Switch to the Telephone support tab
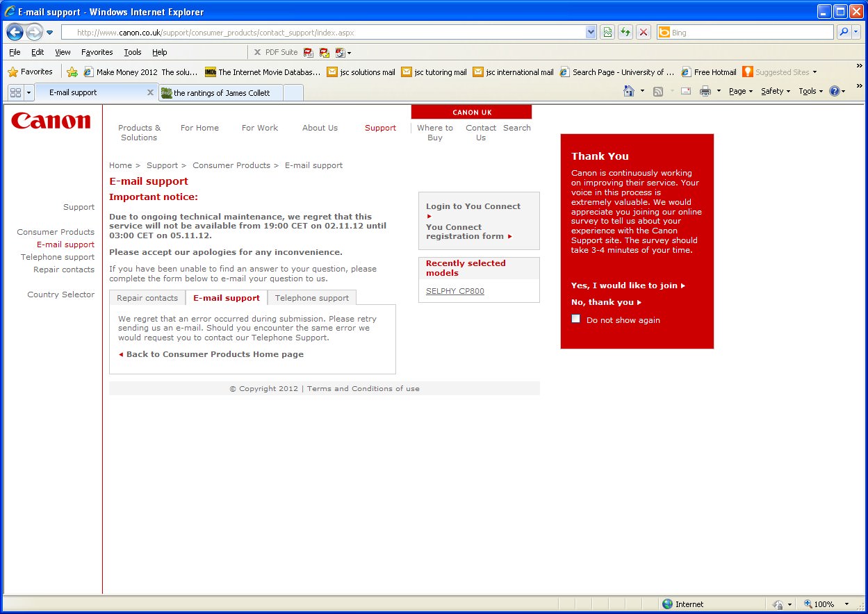Image resolution: width=868 pixels, height=614 pixels. tap(312, 298)
